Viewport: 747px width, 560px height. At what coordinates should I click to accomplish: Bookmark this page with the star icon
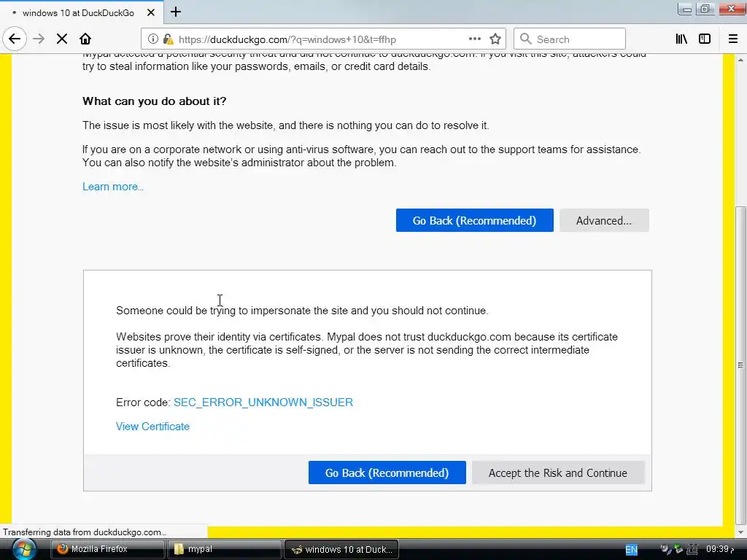(x=495, y=39)
